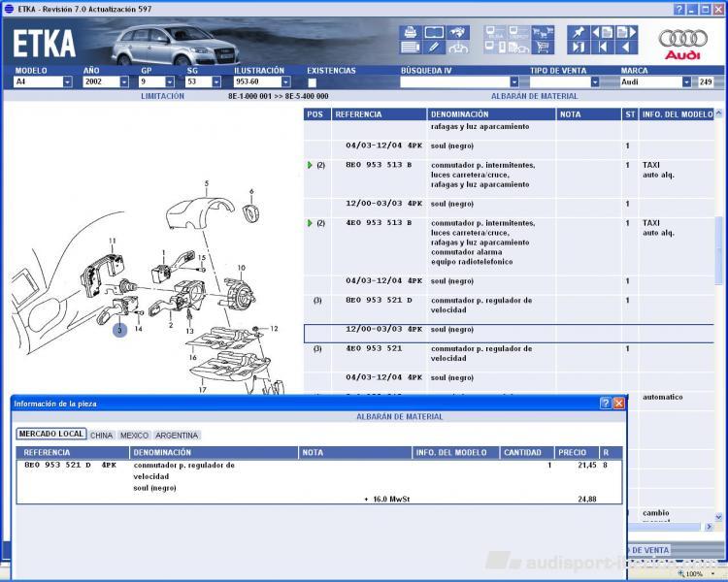Open the single shopping cart icon

543,47
